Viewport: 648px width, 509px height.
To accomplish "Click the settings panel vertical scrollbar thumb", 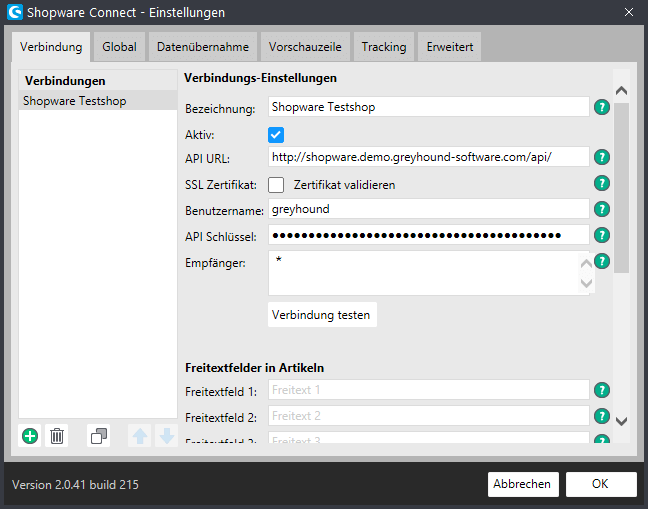I will pyautogui.click(x=621, y=188).
